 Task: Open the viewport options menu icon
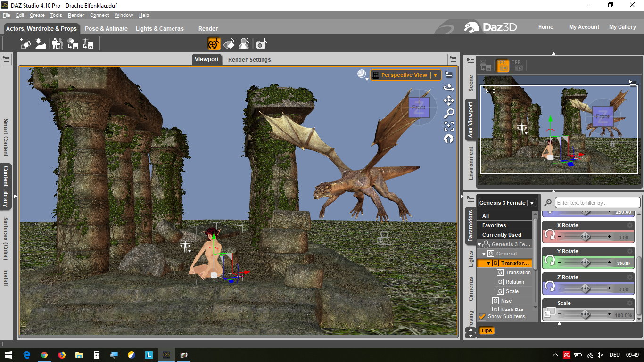pyautogui.click(x=449, y=74)
